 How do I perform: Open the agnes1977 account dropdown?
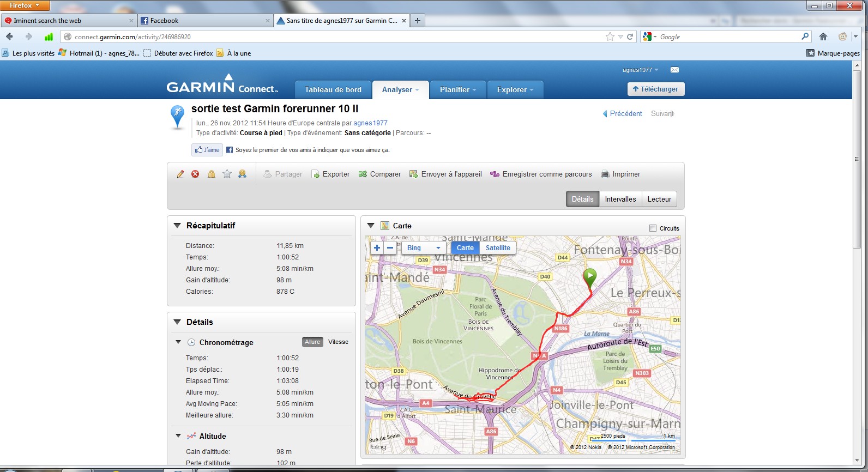(x=641, y=70)
